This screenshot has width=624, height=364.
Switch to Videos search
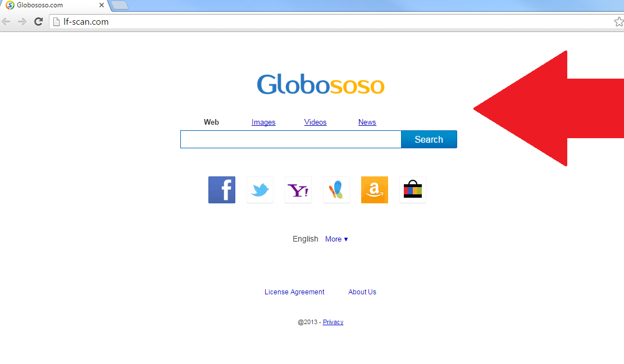(315, 122)
